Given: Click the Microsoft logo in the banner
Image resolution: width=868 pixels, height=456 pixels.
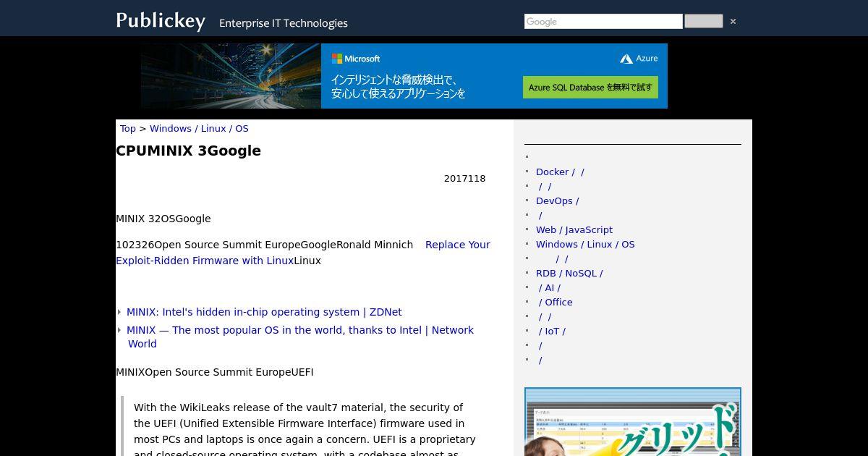Looking at the screenshot, I should coord(356,59).
